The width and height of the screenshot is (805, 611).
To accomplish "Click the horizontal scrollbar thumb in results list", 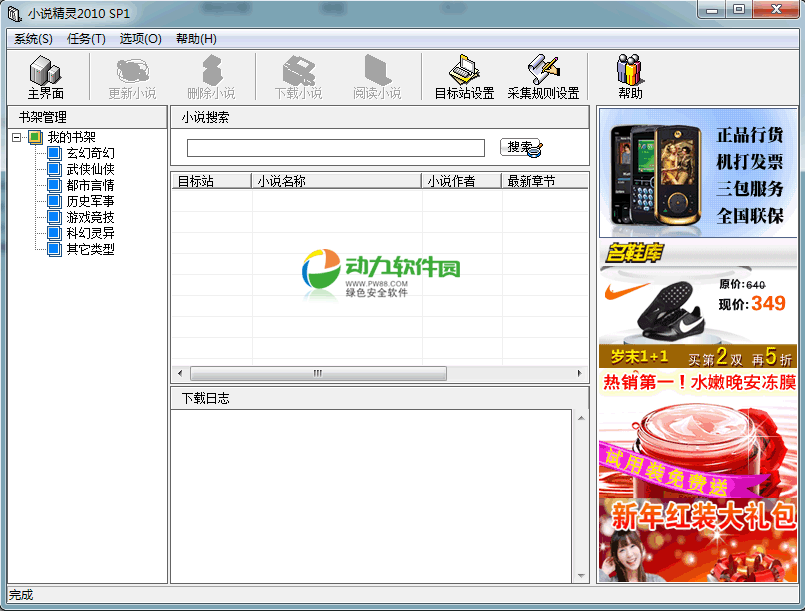I will pyautogui.click(x=318, y=373).
